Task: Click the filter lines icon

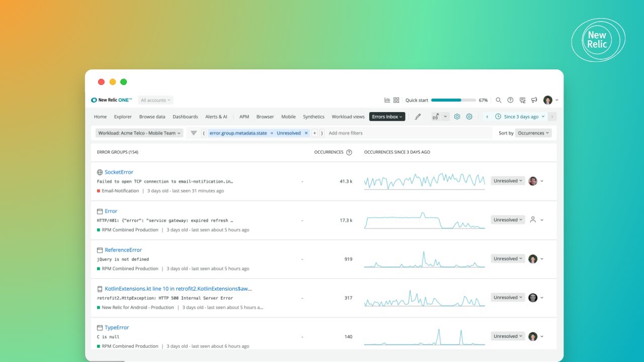Action: 194,133
